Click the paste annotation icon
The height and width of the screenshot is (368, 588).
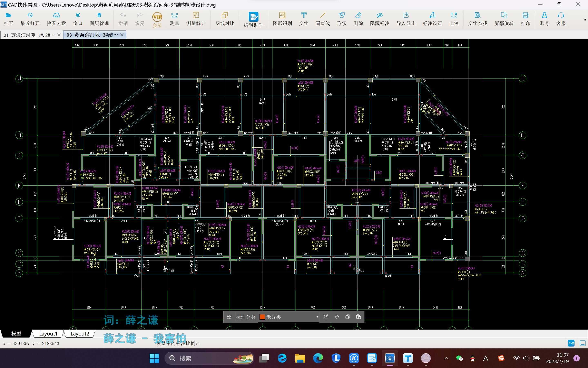pyautogui.click(x=358, y=317)
